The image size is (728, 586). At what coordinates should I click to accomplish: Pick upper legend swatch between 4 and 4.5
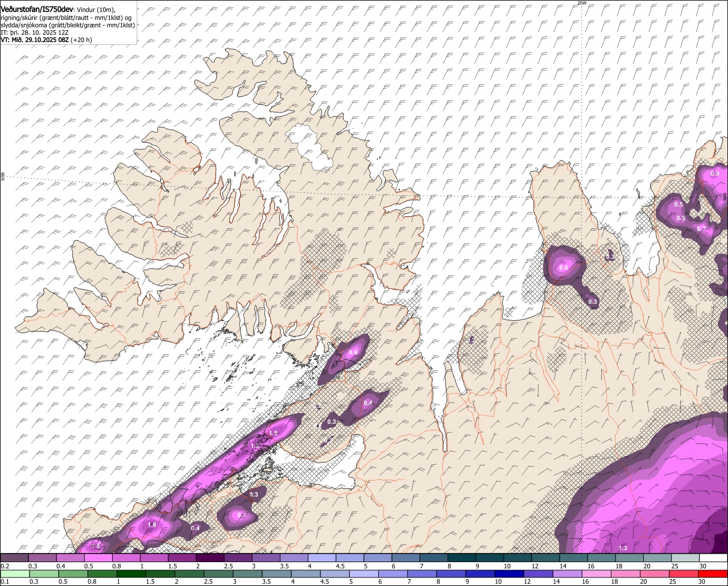tap(322, 558)
